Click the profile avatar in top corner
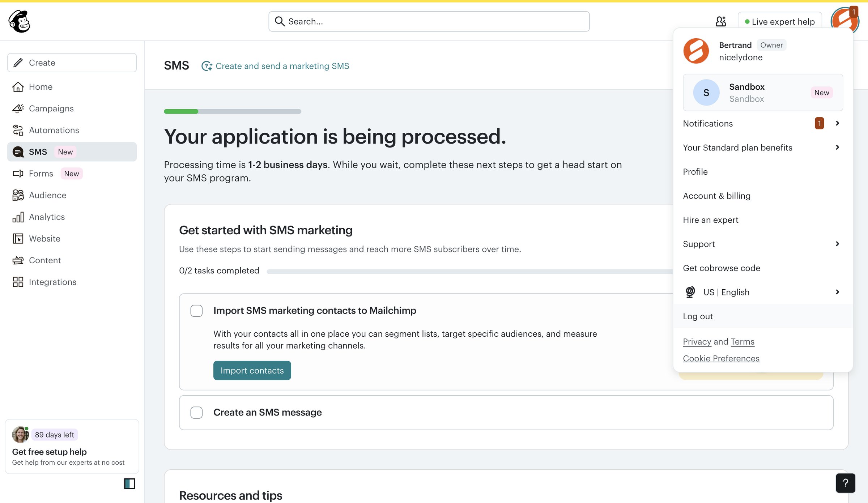This screenshot has width=868, height=503. (845, 20)
